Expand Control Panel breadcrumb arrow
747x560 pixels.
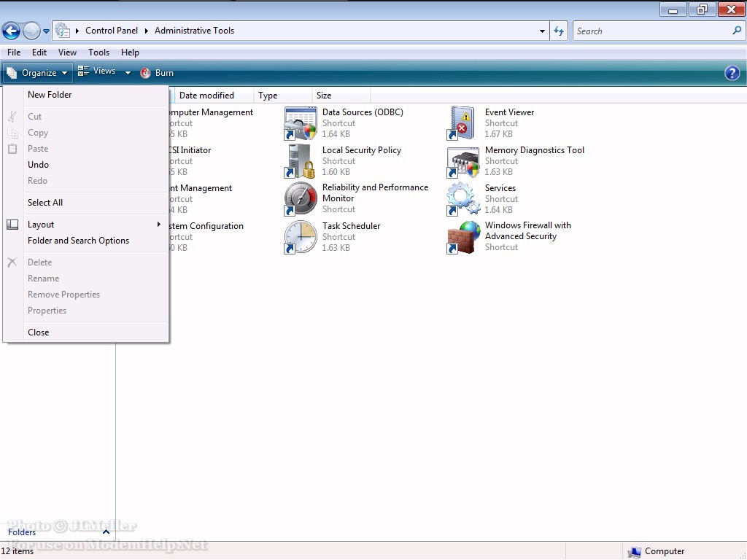[x=146, y=31]
